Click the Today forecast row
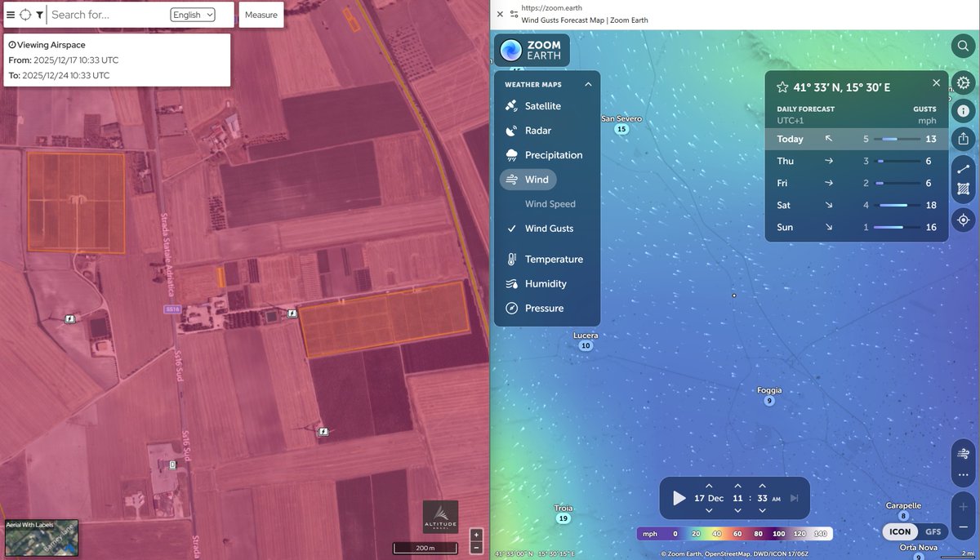The image size is (980, 560). click(857, 139)
